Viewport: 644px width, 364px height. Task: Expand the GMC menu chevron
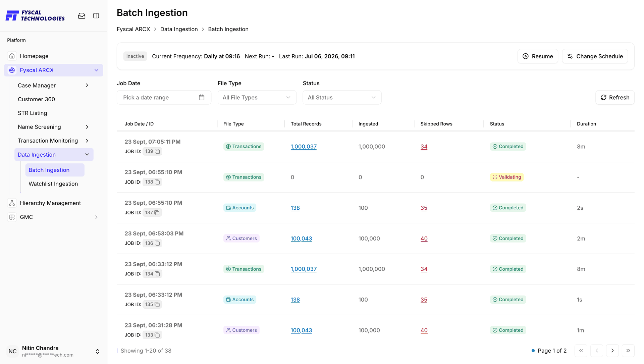pos(96,217)
